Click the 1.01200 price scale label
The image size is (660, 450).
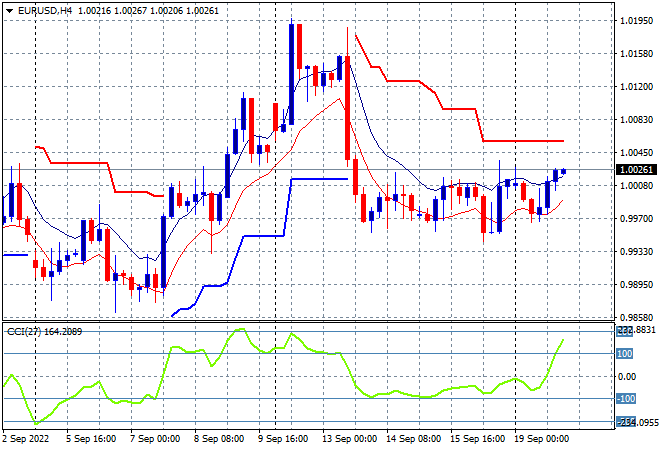[x=636, y=87]
